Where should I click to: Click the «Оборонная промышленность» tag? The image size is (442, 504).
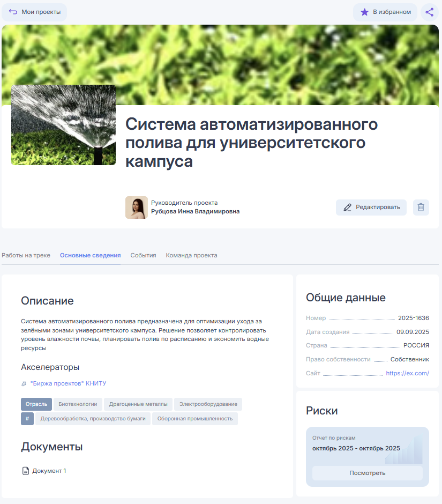tap(194, 419)
